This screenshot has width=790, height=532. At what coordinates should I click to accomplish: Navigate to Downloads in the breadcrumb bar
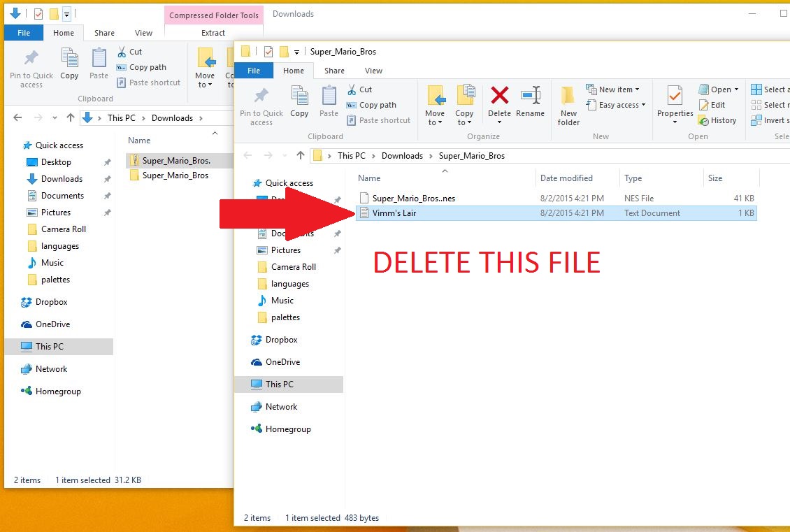pos(402,155)
